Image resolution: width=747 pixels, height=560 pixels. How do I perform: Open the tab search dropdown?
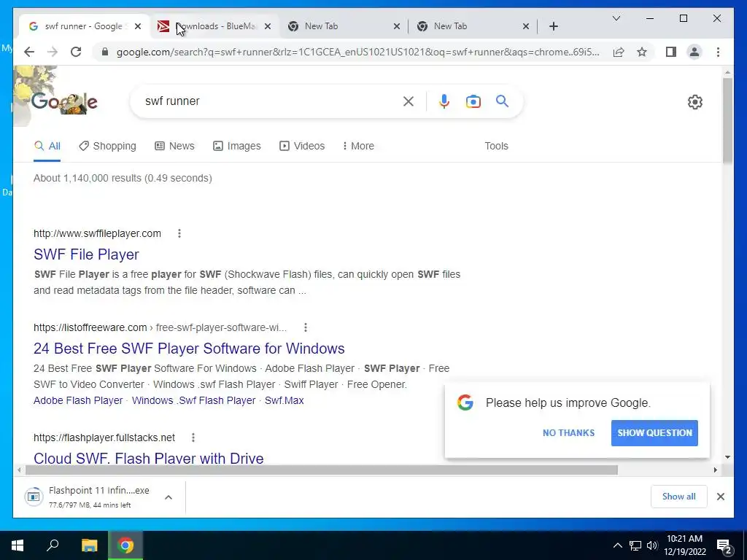(616, 18)
